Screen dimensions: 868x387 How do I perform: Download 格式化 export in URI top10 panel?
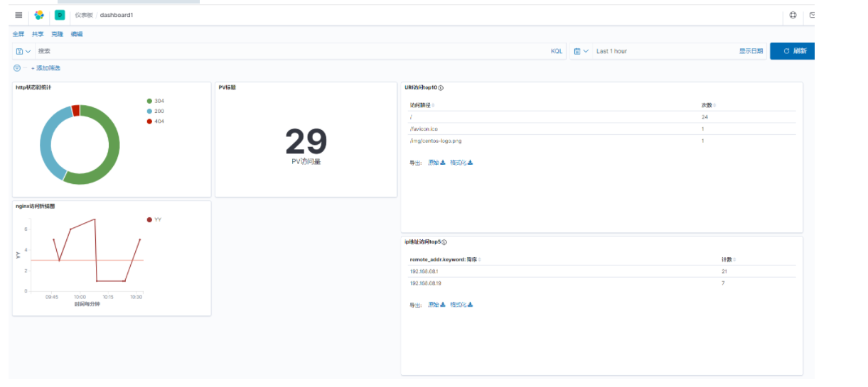click(x=461, y=163)
